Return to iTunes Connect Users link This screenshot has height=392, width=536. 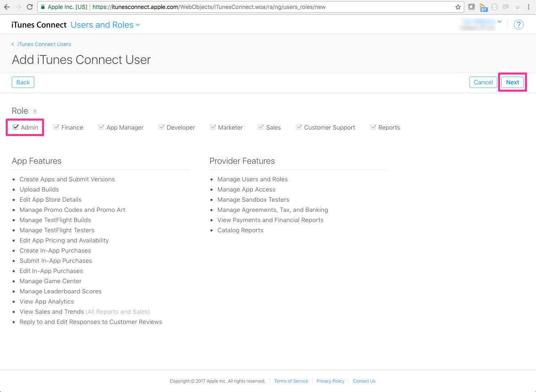[x=41, y=44]
